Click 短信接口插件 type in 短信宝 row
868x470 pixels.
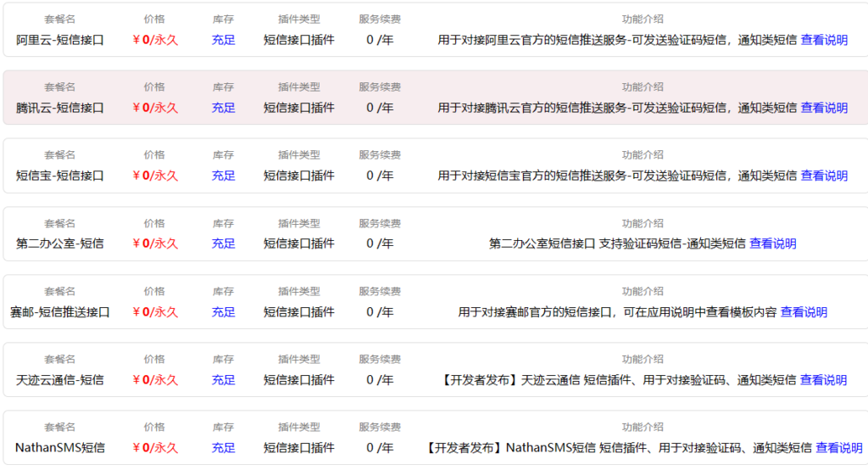(x=299, y=176)
